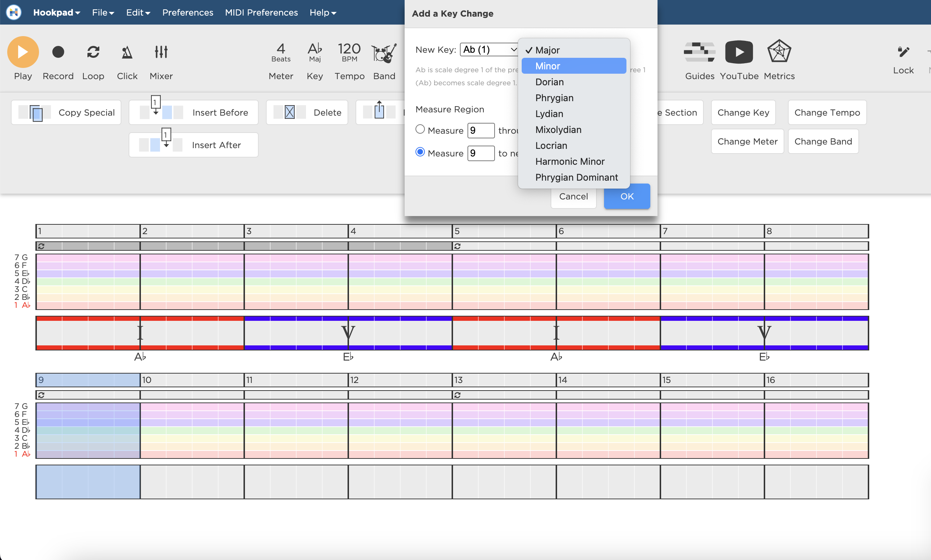Start playback with the Play button
Screen dimensions: 931x560
tap(23, 52)
